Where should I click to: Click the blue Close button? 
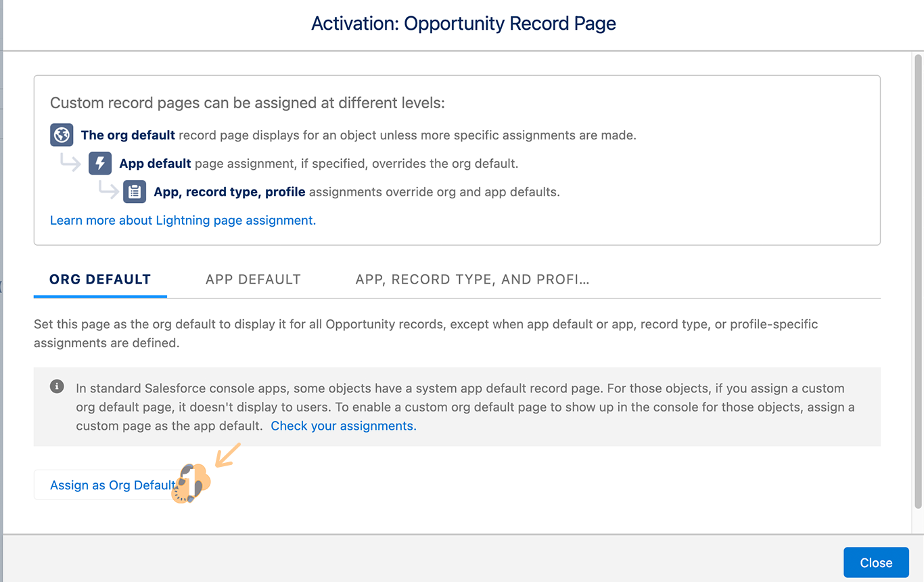tap(876, 562)
